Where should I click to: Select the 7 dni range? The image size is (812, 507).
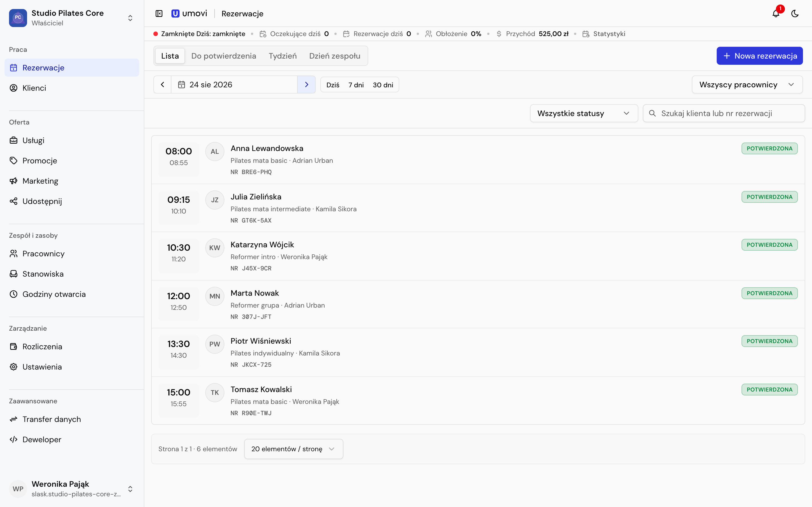(x=356, y=85)
